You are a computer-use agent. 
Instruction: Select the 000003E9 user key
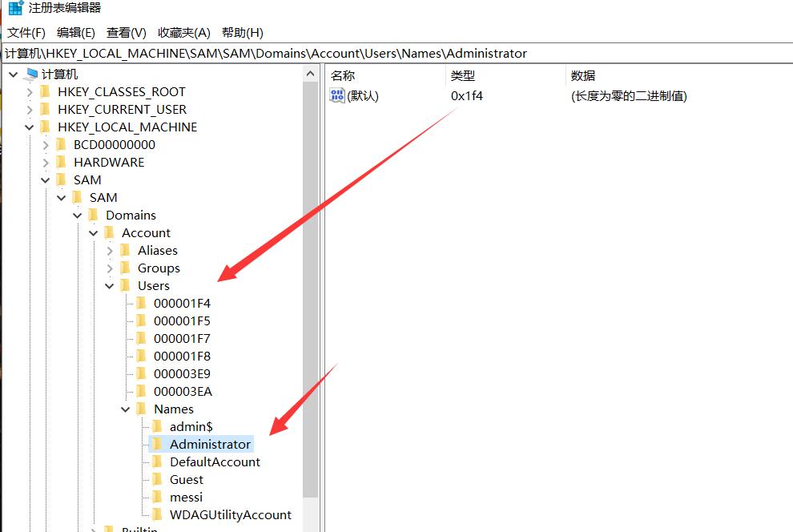pyautogui.click(x=180, y=373)
